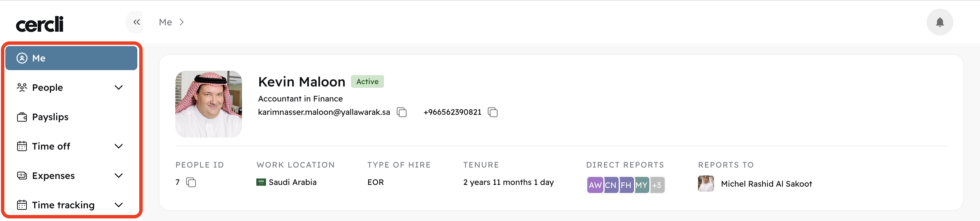Copy the phone number using the copy icon
Viewport: 980px width, 221px height.
click(493, 112)
